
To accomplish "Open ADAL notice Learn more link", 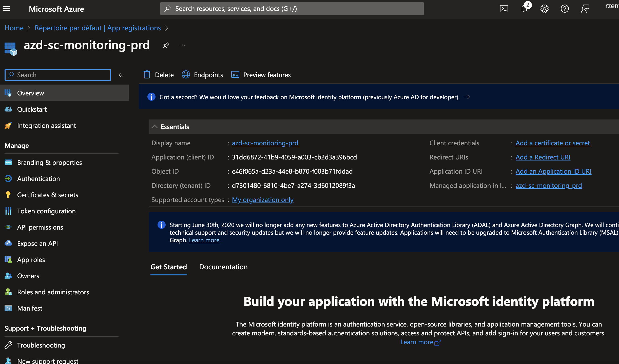I will coord(204,240).
